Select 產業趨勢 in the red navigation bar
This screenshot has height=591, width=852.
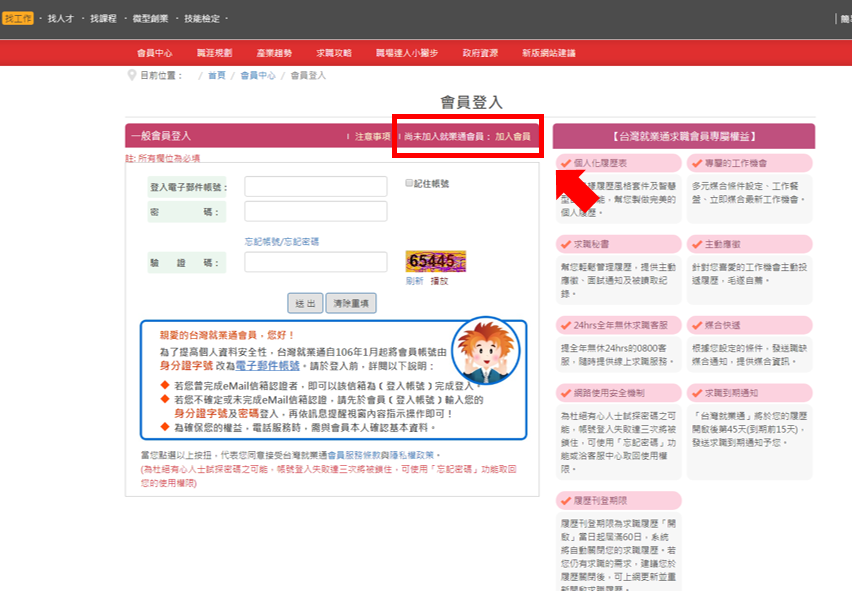click(x=274, y=53)
